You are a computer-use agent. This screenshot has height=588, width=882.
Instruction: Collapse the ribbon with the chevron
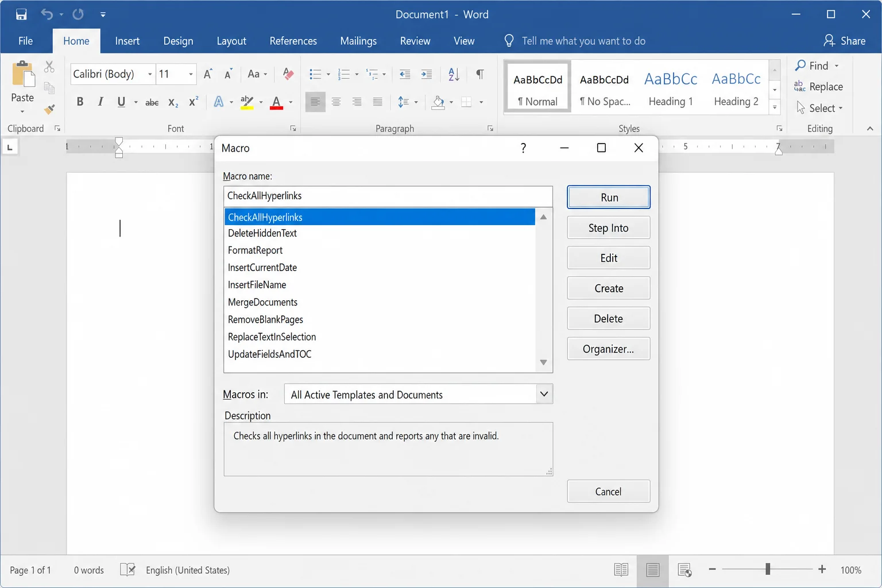tap(870, 129)
